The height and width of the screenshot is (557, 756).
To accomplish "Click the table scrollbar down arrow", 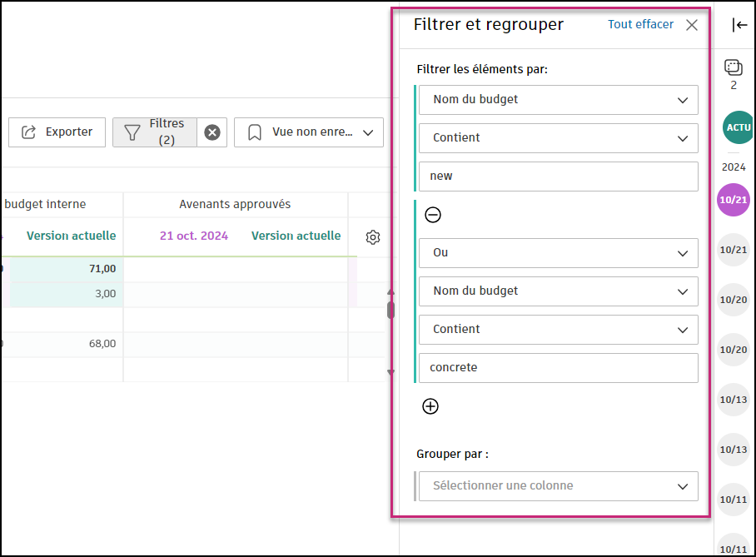I will (391, 371).
